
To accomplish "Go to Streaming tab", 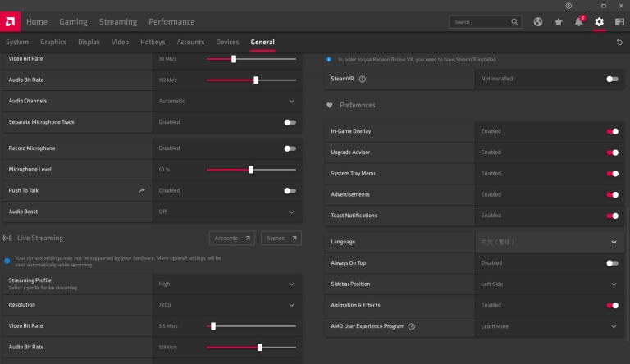I will tap(118, 21).
